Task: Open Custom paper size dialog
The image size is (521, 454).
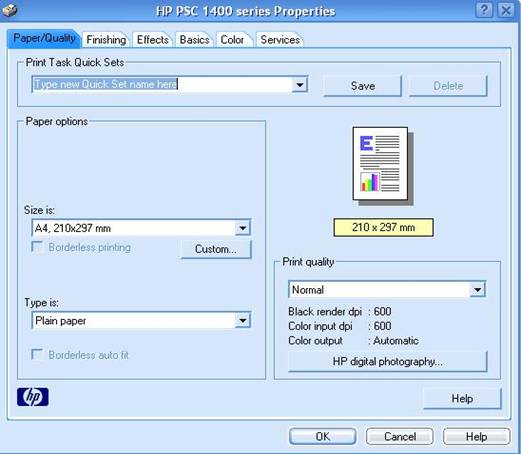Action: (216, 249)
